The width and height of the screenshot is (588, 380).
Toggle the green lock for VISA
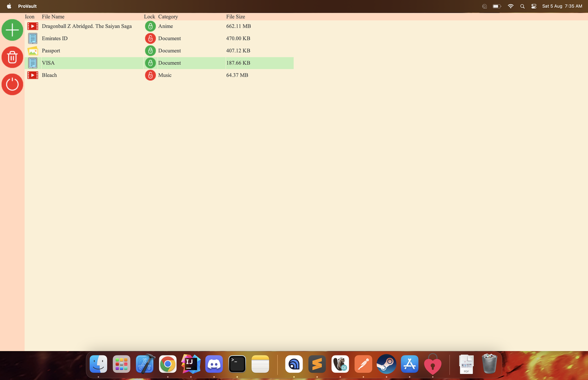pyautogui.click(x=150, y=63)
